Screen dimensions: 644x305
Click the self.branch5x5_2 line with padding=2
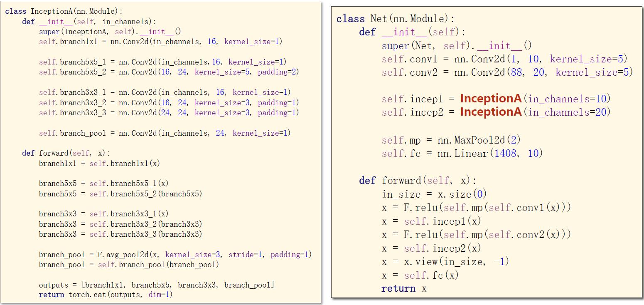[169, 72]
